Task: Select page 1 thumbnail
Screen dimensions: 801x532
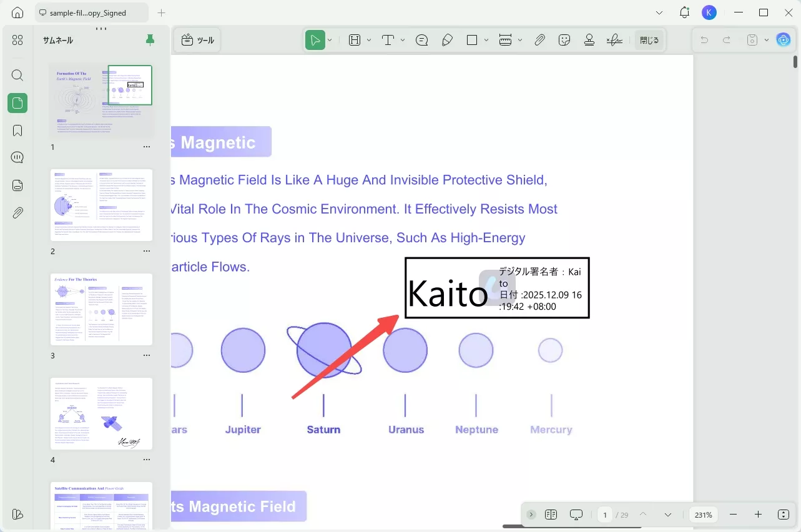Action: 101,101
